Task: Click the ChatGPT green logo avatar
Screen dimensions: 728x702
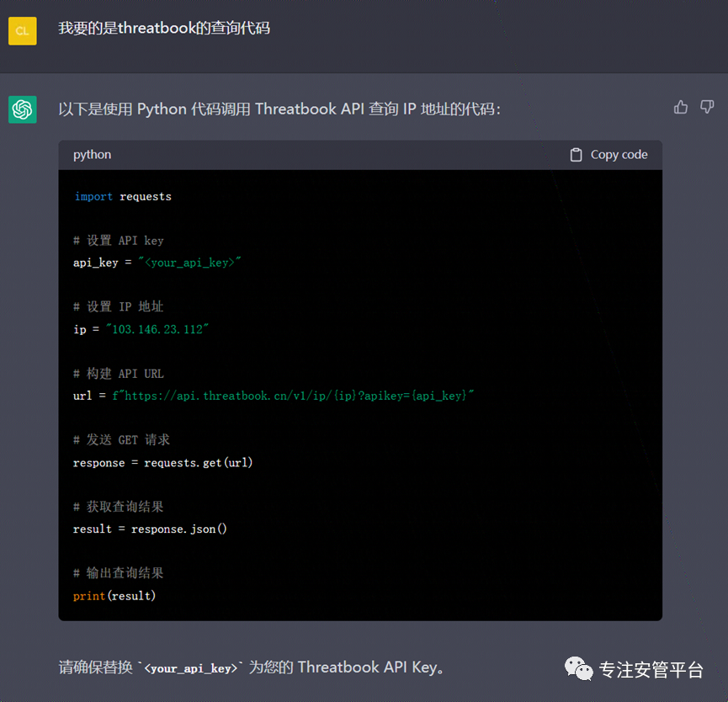Action: [x=22, y=109]
